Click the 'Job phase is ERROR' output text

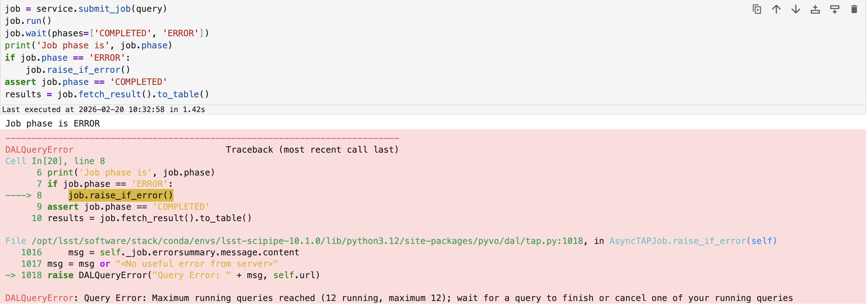(x=53, y=124)
